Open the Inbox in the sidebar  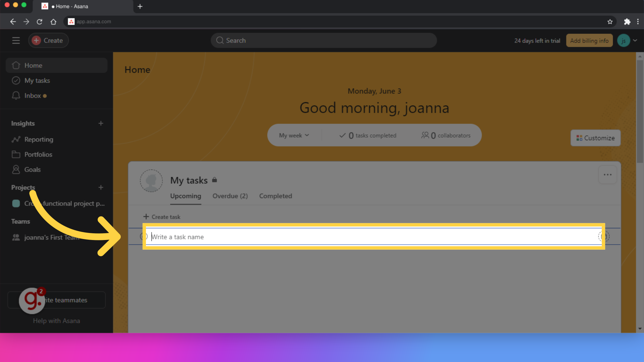click(56, 96)
